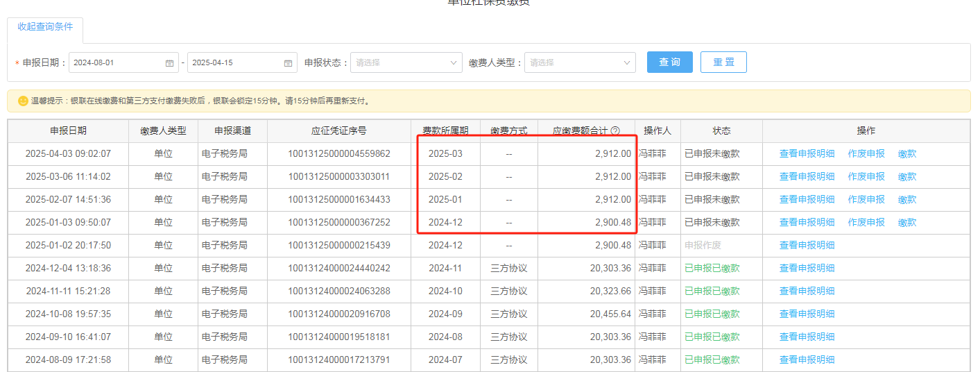This screenshot has width=980, height=372.
Task: Open the 缴费人类型 dropdown
Action: click(580, 62)
